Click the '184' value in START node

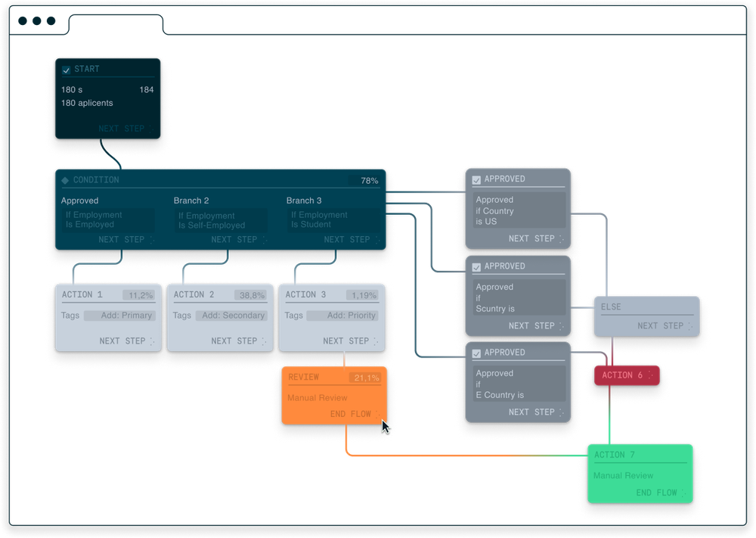click(x=147, y=90)
